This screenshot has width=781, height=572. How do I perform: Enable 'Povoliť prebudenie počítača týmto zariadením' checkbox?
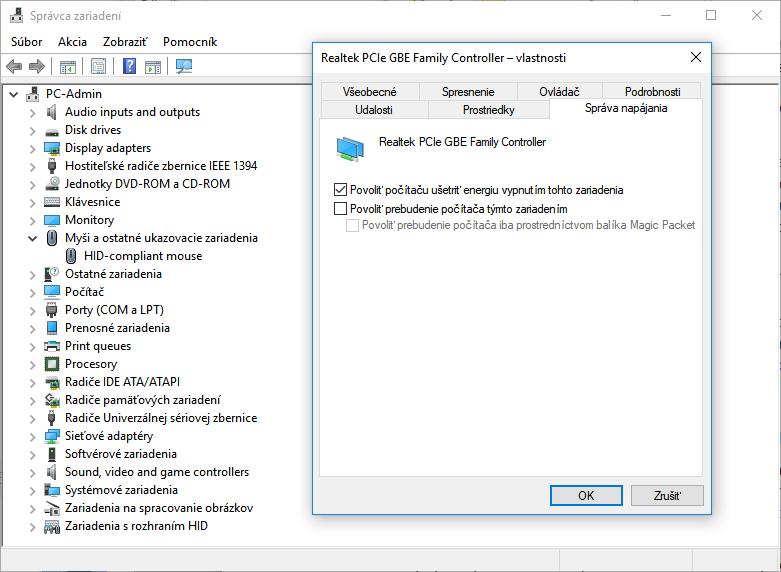tap(340, 209)
